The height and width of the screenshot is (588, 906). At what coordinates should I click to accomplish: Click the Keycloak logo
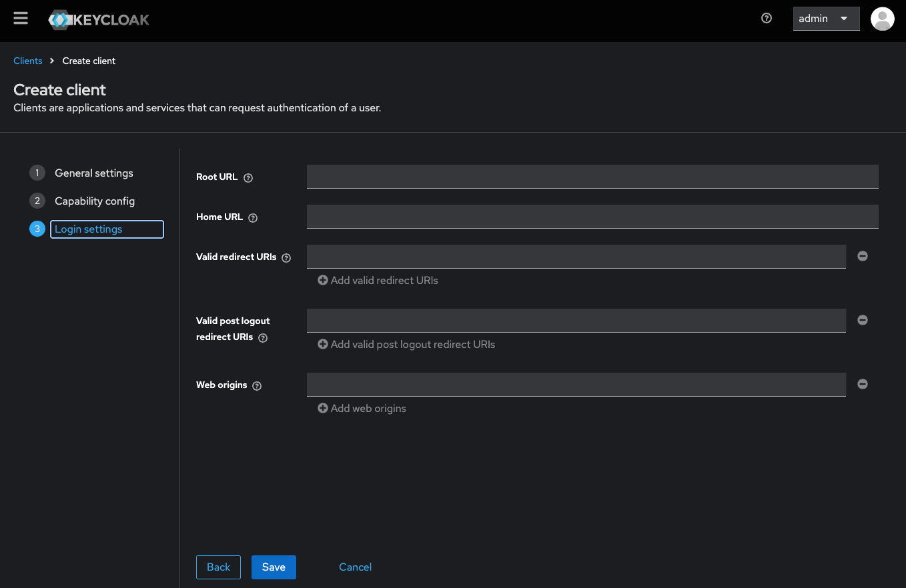(99, 19)
